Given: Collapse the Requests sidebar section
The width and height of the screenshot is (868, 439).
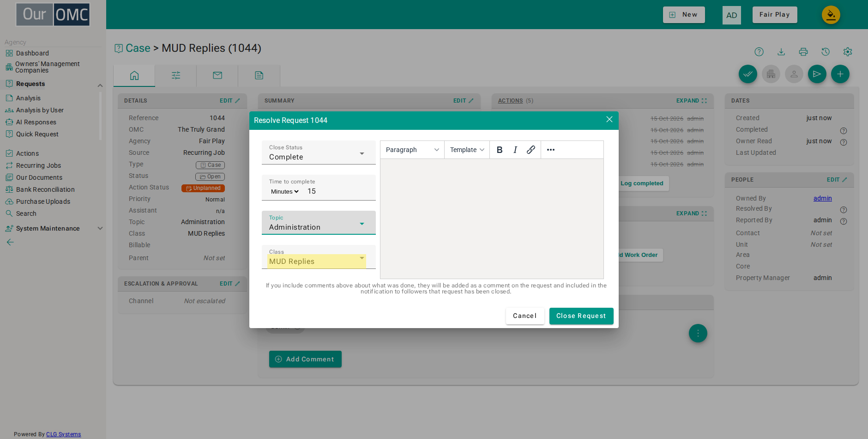Looking at the screenshot, I should pos(100,85).
